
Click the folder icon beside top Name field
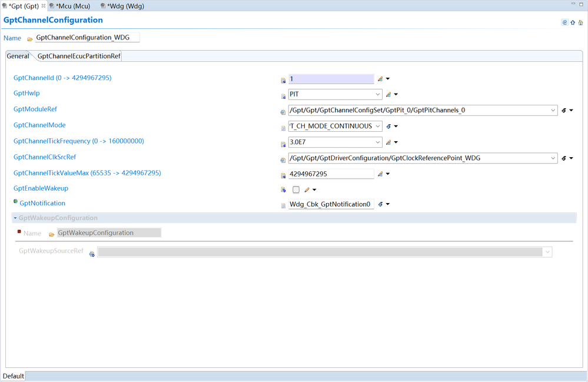point(29,39)
